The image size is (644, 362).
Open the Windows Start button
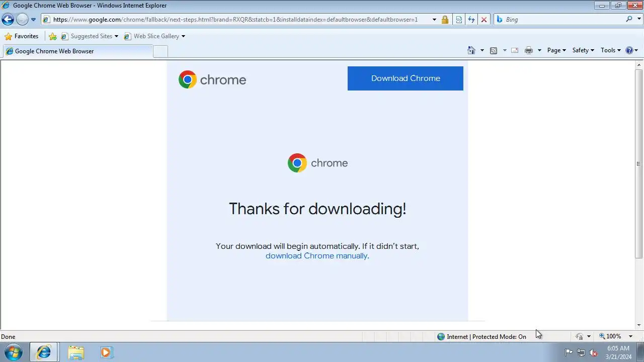coord(14,352)
